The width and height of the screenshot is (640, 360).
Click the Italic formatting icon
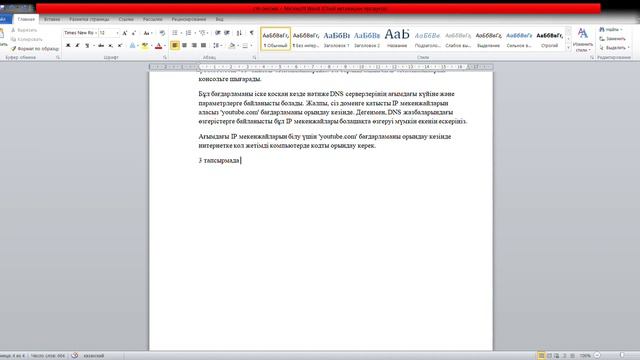tap(77, 46)
